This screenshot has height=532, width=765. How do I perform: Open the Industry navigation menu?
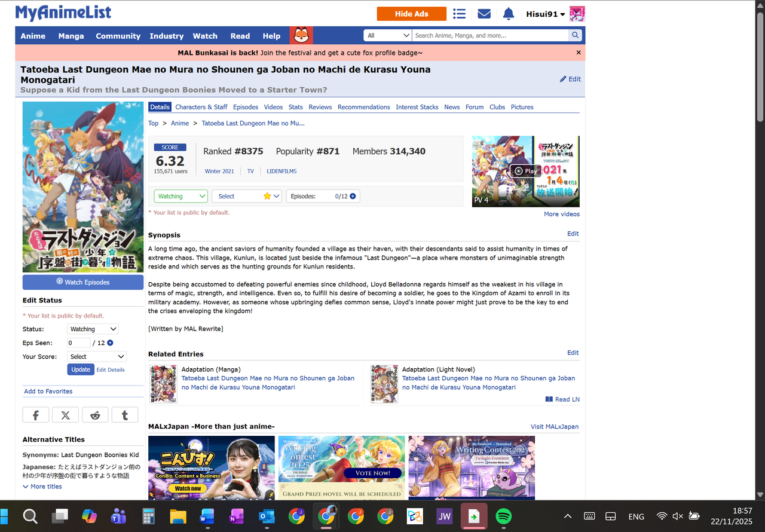[167, 36]
